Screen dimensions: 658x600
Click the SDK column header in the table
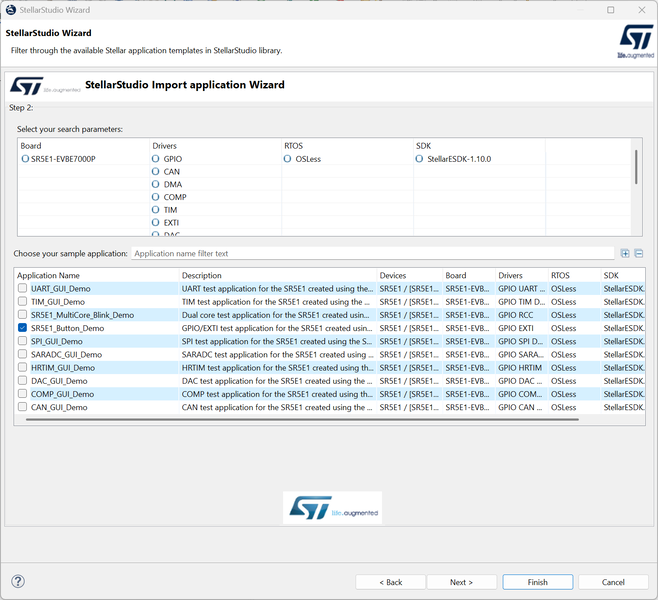[x=623, y=275]
